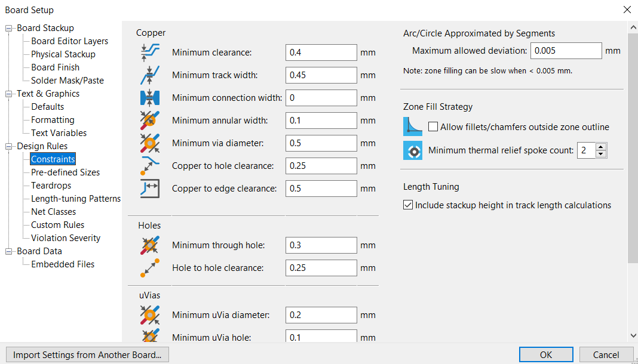Click the Minimum clearance icon
The image size is (638, 364).
pos(148,53)
